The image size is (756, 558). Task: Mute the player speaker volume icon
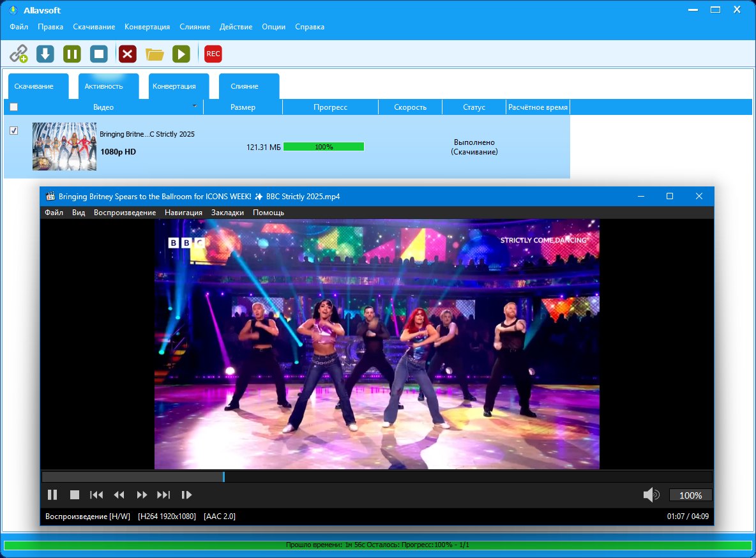[x=651, y=495]
